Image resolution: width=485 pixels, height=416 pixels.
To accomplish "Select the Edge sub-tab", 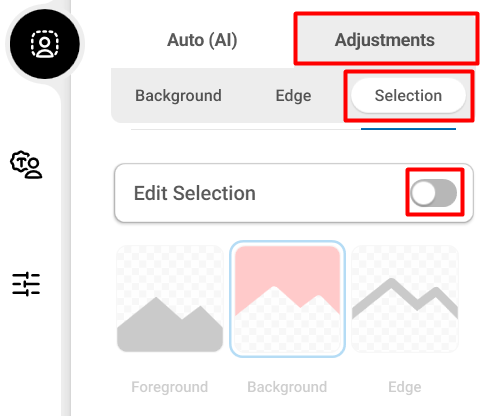I will coord(293,96).
